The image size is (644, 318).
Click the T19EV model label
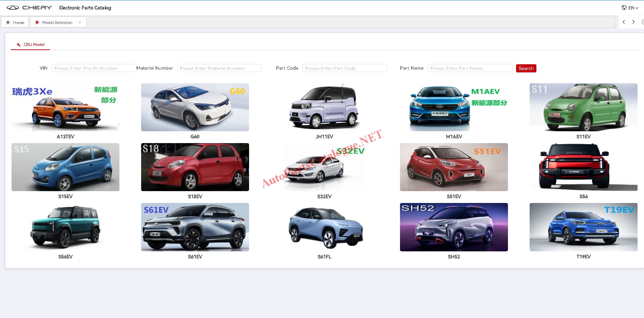(583, 257)
